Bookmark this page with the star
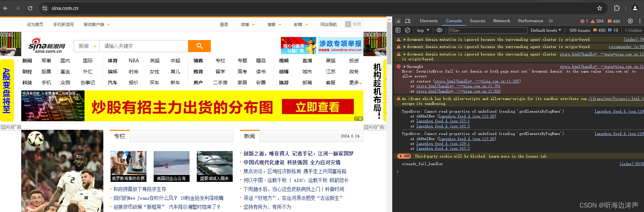This screenshot has width=644, height=212. [599, 8]
